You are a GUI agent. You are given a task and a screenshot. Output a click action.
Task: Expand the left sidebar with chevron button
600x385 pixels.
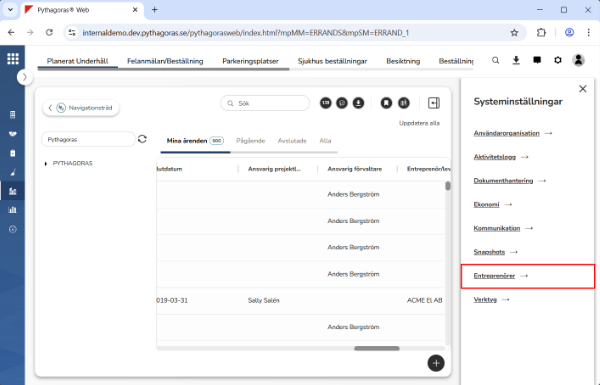point(24,77)
